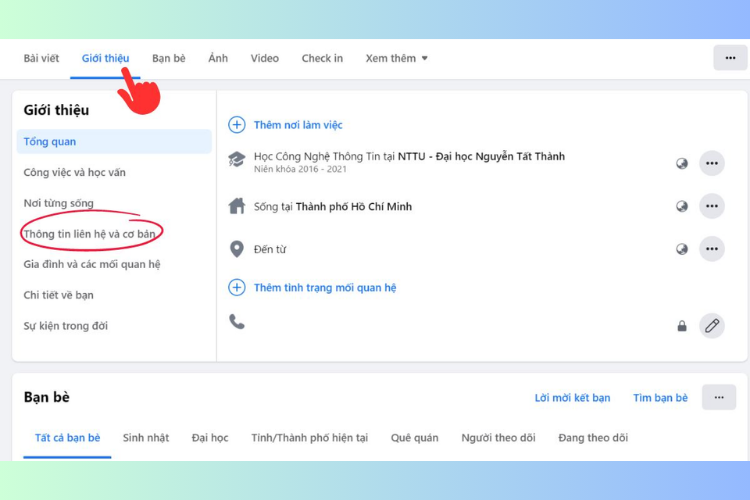Viewport: 750px width, 500px height.
Task: Click NTTU - Đại học Nguyễn Tất Thành link
Action: [481, 156]
